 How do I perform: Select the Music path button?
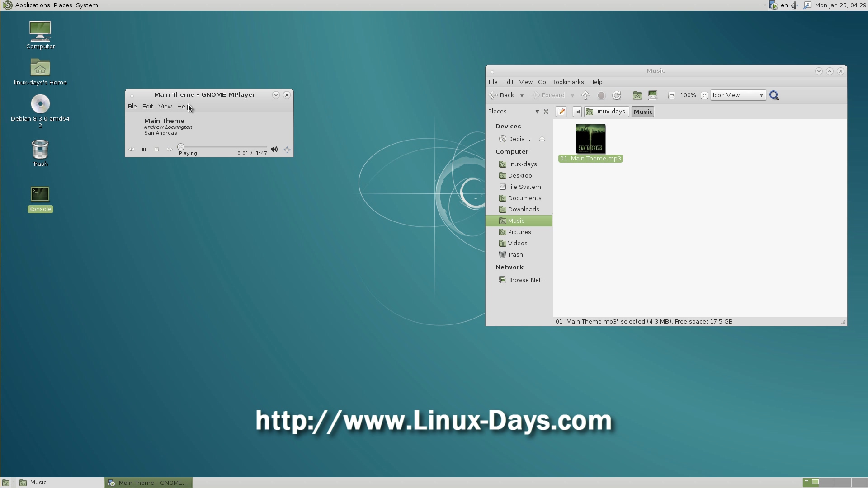643,112
